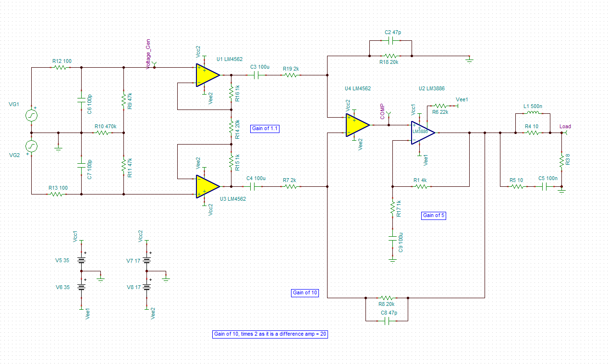Click the Gain of 5 annotation box
This screenshot has width=608, height=364.
(434, 216)
